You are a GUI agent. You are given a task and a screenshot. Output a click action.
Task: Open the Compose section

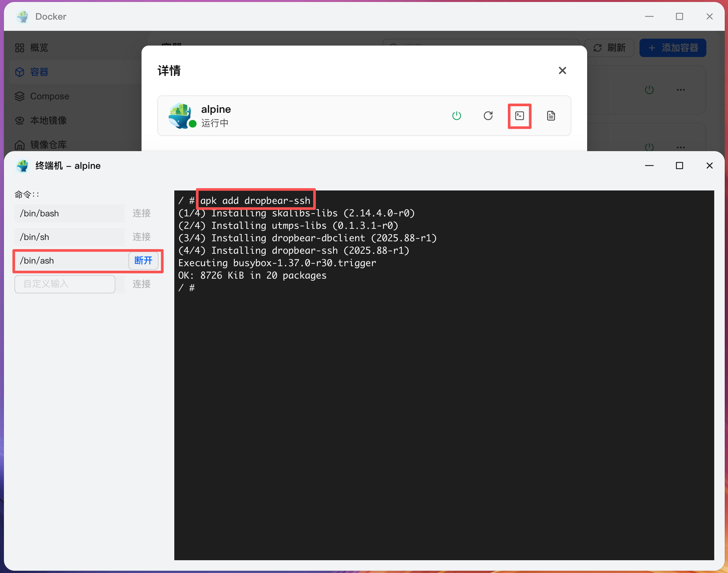(x=49, y=96)
